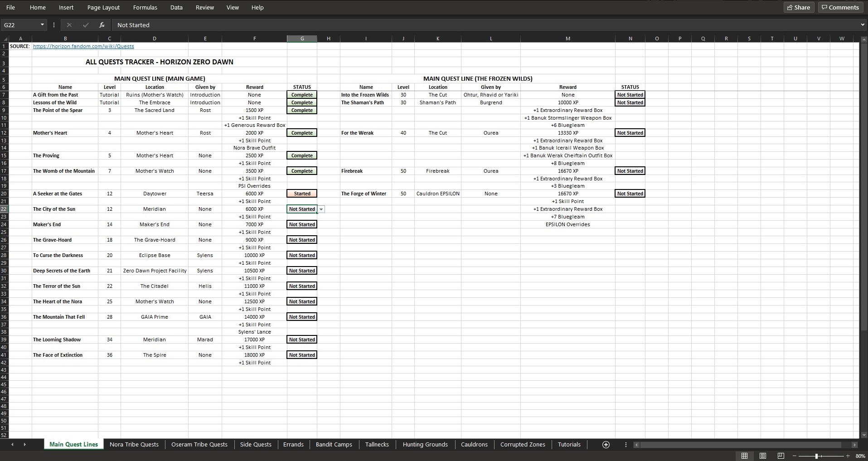Open the Insert tab
The height and width of the screenshot is (461, 868).
tap(66, 7)
